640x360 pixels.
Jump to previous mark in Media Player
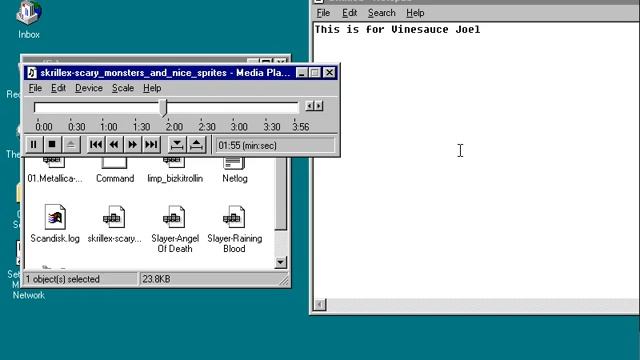point(96,144)
